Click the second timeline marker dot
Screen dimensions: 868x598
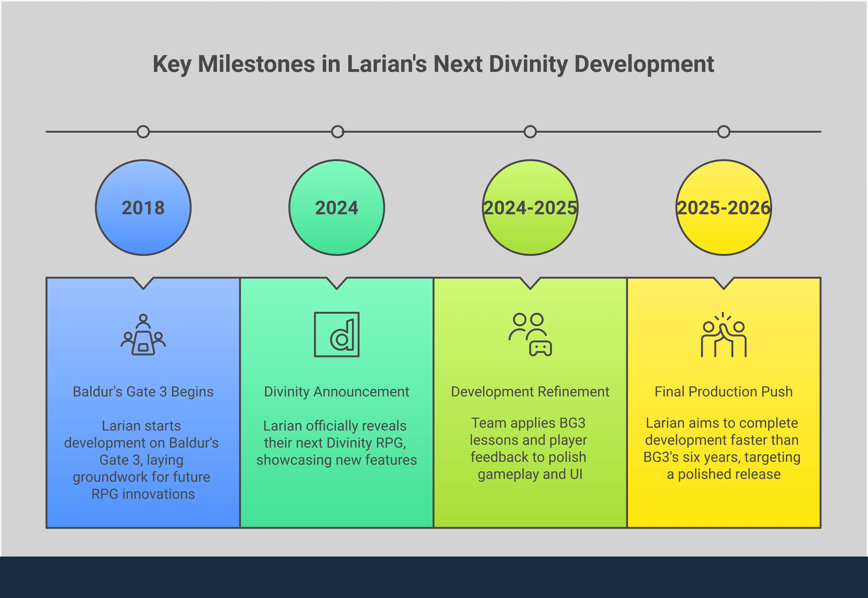337,132
